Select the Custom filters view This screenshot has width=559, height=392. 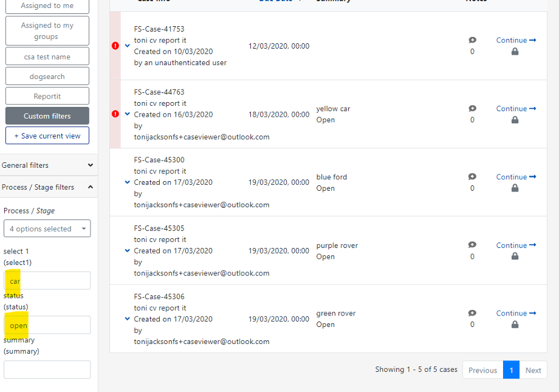47,115
